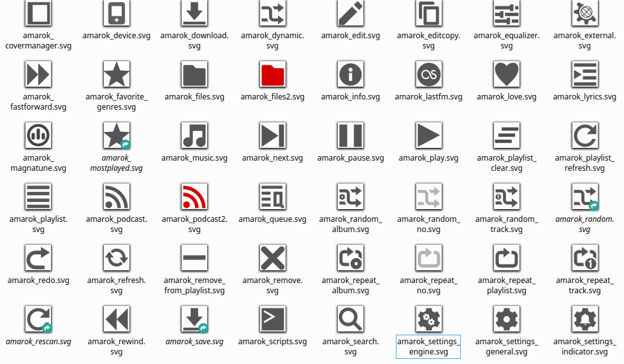Viewport: 624px width, 364px height.
Task: Select the amarok_play.svg icon
Action: coord(428,136)
